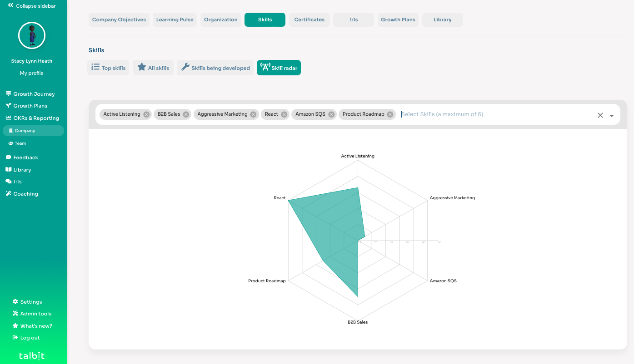This screenshot has width=634, height=364.
Task: Click the Amazon SQS radar chart label
Action: pyautogui.click(x=443, y=281)
